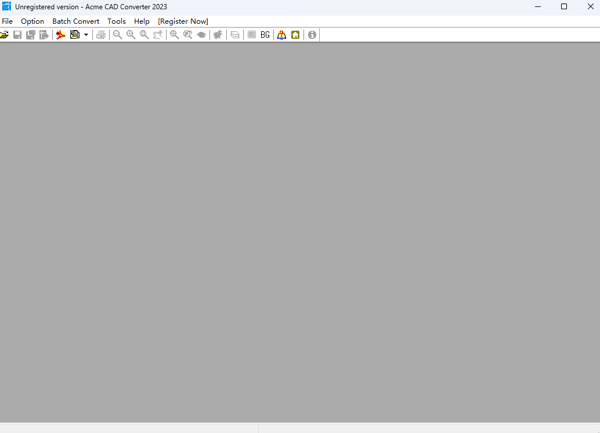Click the empty gray drawing canvas
Viewport: 600px width, 433px height.
300,230
